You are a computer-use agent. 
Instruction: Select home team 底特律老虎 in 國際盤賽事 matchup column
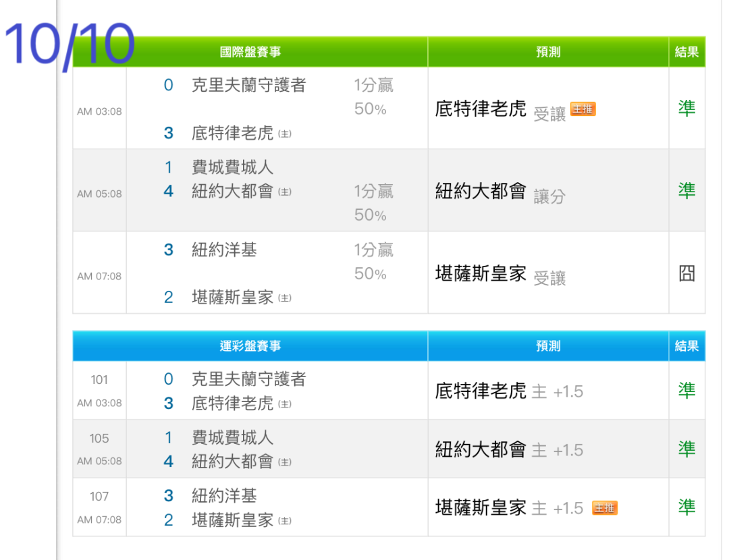pyautogui.click(x=232, y=134)
